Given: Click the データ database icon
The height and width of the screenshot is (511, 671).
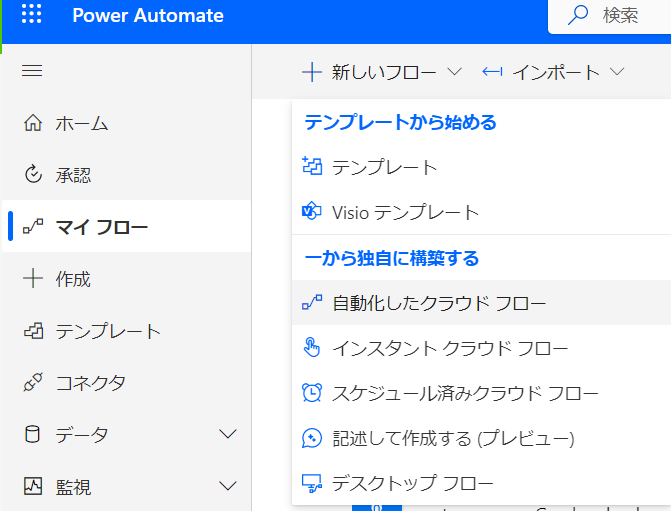Looking at the screenshot, I should click(33, 434).
